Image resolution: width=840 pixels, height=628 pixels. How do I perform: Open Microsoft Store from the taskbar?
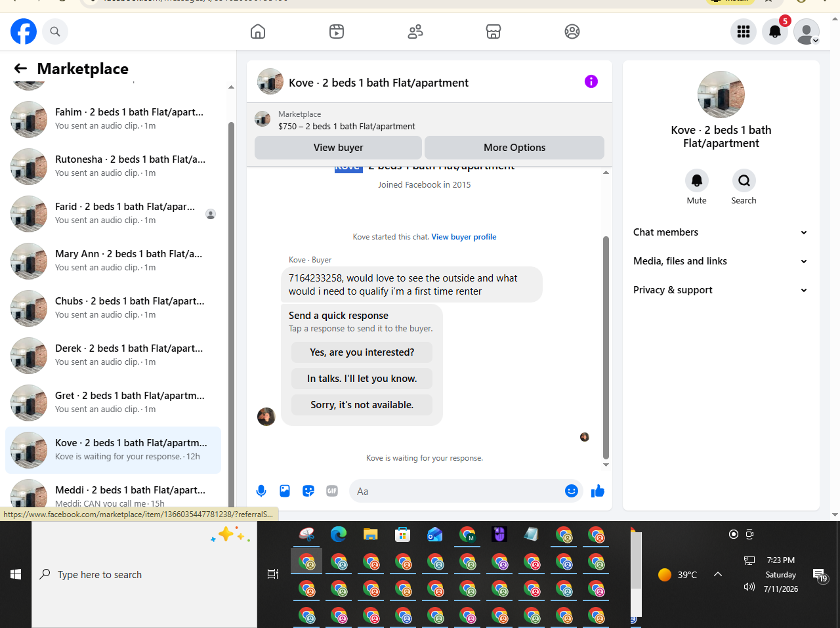[x=402, y=535]
